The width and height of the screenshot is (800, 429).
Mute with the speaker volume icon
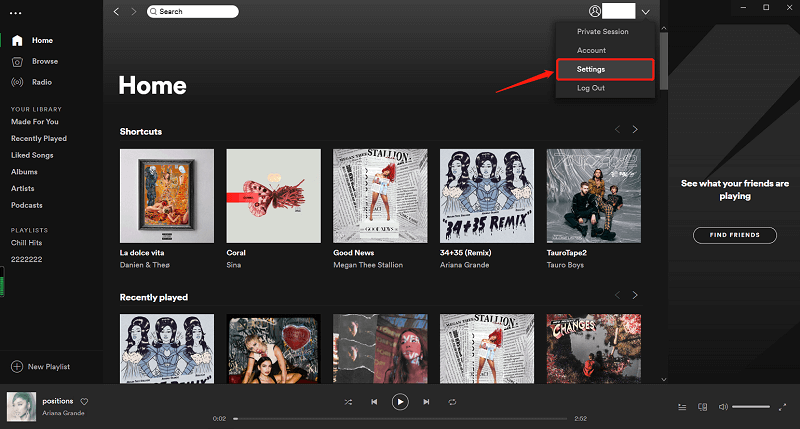(x=723, y=407)
